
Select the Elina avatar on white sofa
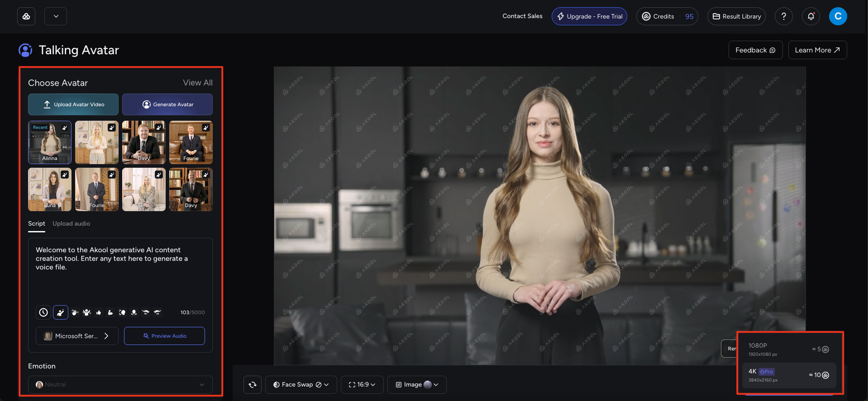tap(144, 189)
